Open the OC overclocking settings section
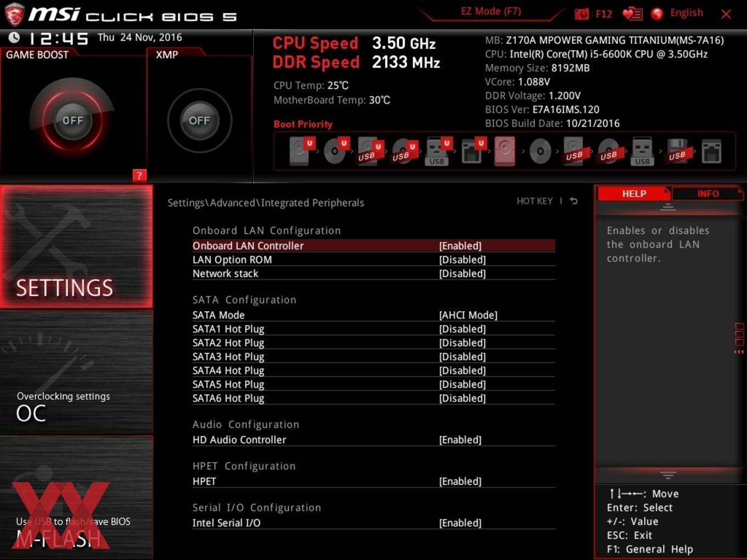 (76, 372)
